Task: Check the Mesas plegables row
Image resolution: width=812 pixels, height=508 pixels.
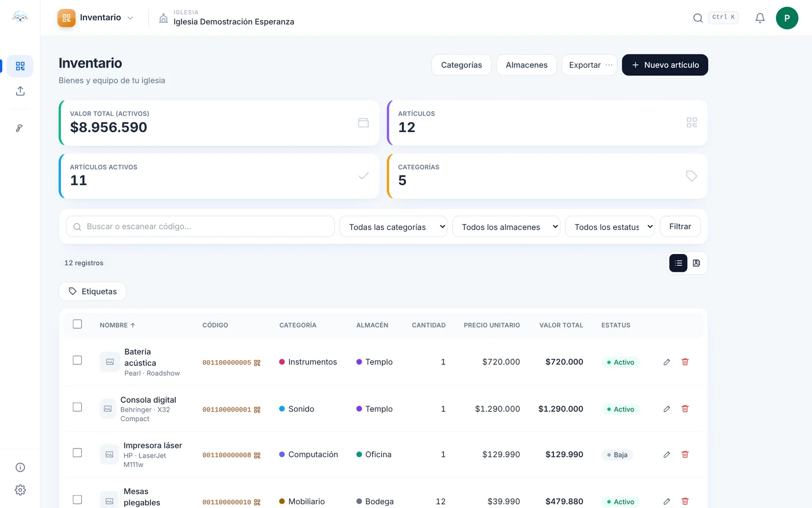Action: pos(77,500)
